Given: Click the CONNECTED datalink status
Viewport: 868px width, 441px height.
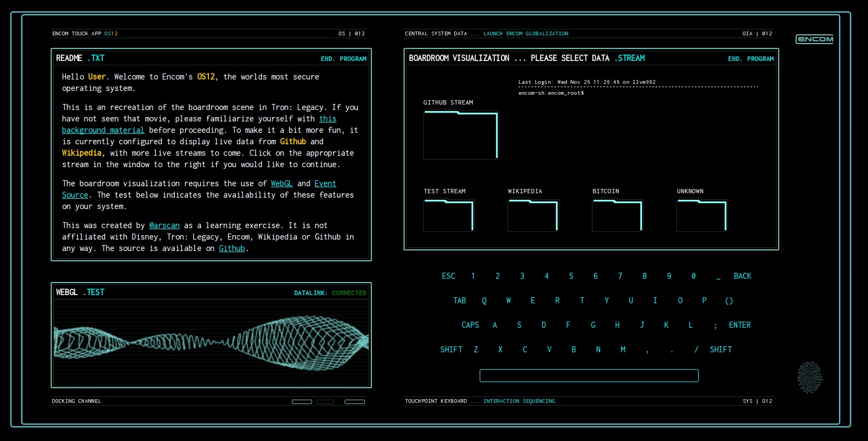Looking at the screenshot, I should [349, 293].
